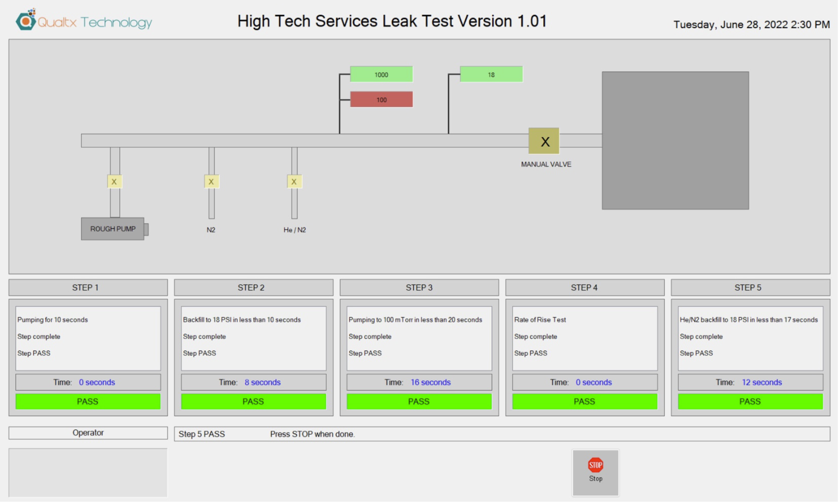Viewport: 839px width, 504px height.
Task: Click the Qualtx Technology logo
Action: click(84, 21)
